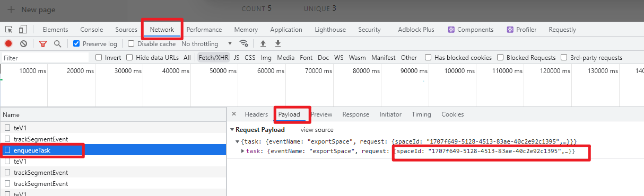Collapse the Request Payload section

tap(232, 130)
